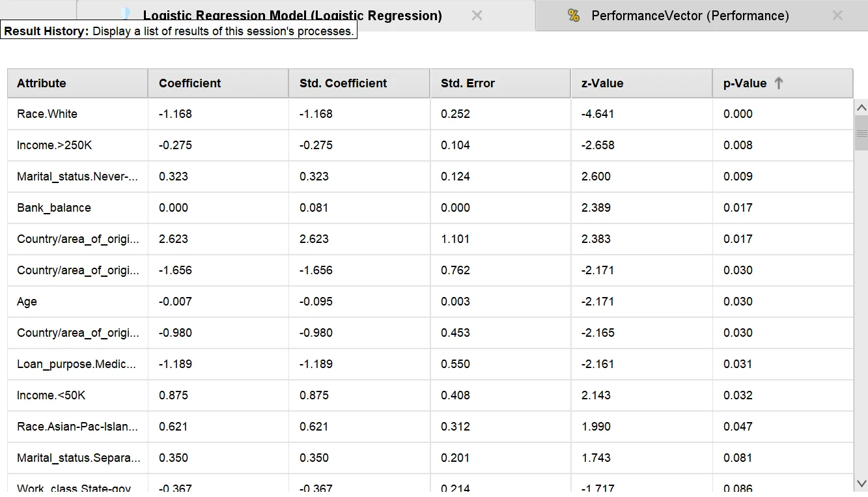Sort by the Attribute column header
Image resolution: width=868 pixels, height=497 pixels.
pos(77,83)
